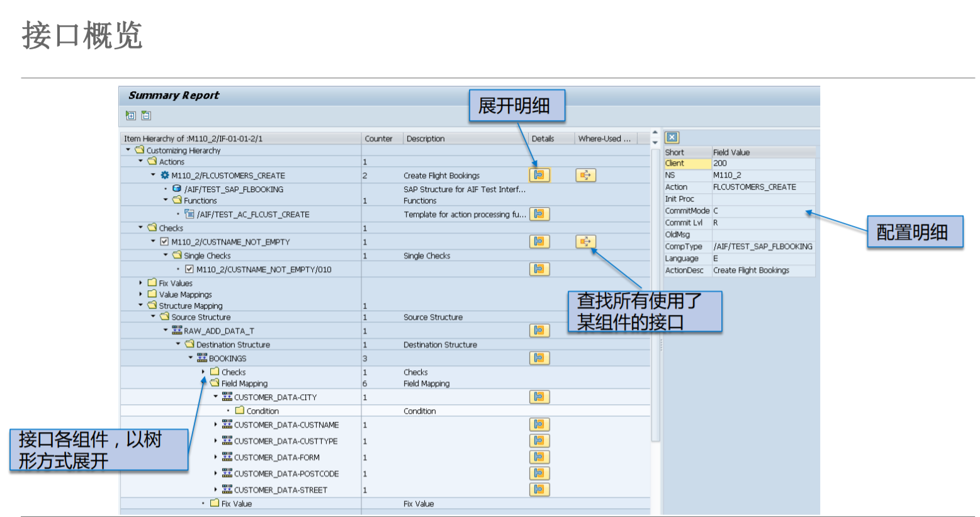Image resolution: width=980 pixels, height=517 pixels.
Task: Click Where-Used icon for FLCUSTOMERS_CREATE
Action: [585, 176]
